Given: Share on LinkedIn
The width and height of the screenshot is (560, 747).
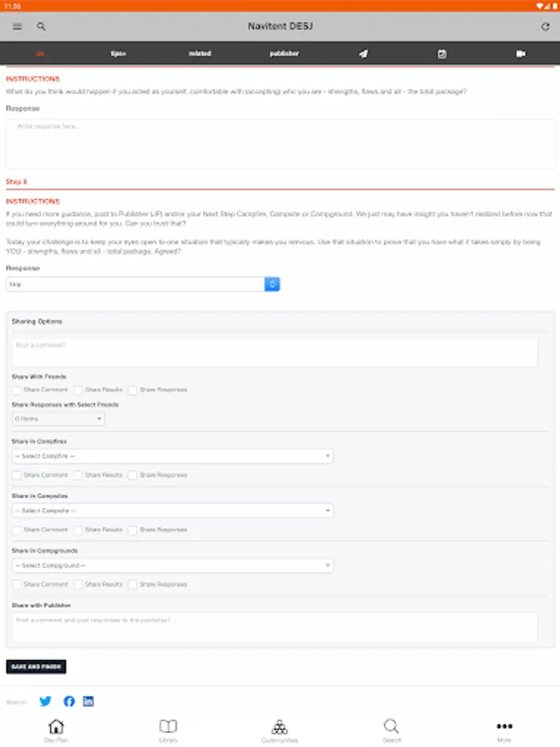Looking at the screenshot, I should 89,701.
